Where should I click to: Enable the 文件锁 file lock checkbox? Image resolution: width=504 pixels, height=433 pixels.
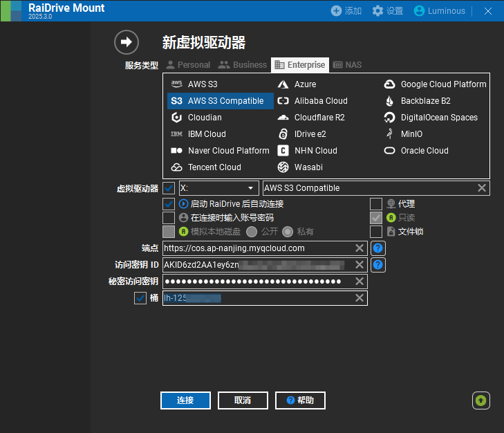tap(376, 232)
